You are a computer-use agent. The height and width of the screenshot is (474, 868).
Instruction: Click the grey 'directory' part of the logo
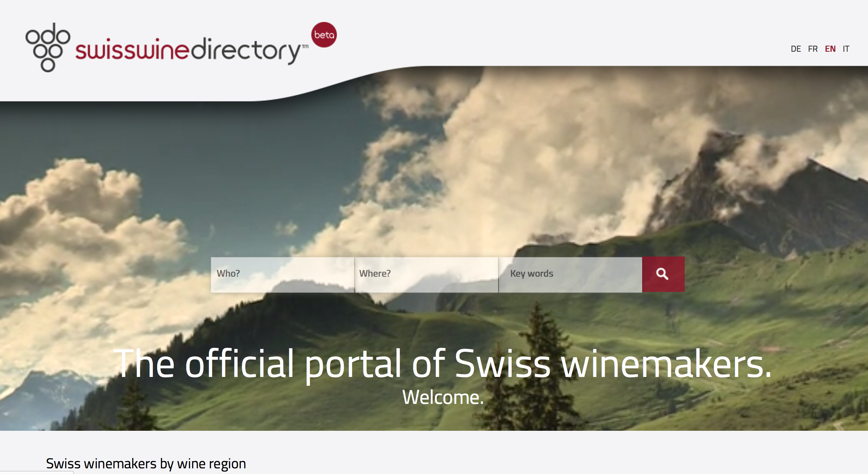(246, 51)
